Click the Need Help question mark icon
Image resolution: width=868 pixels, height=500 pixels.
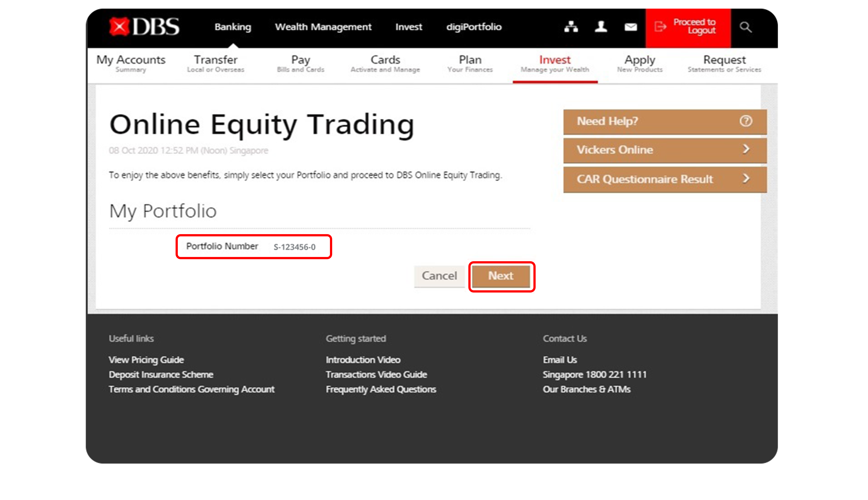[745, 121]
